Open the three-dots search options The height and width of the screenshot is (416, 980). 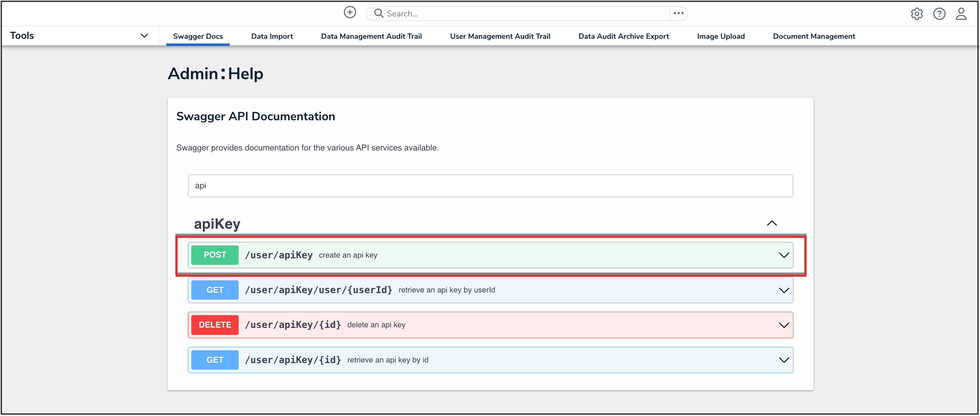point(678,13)
